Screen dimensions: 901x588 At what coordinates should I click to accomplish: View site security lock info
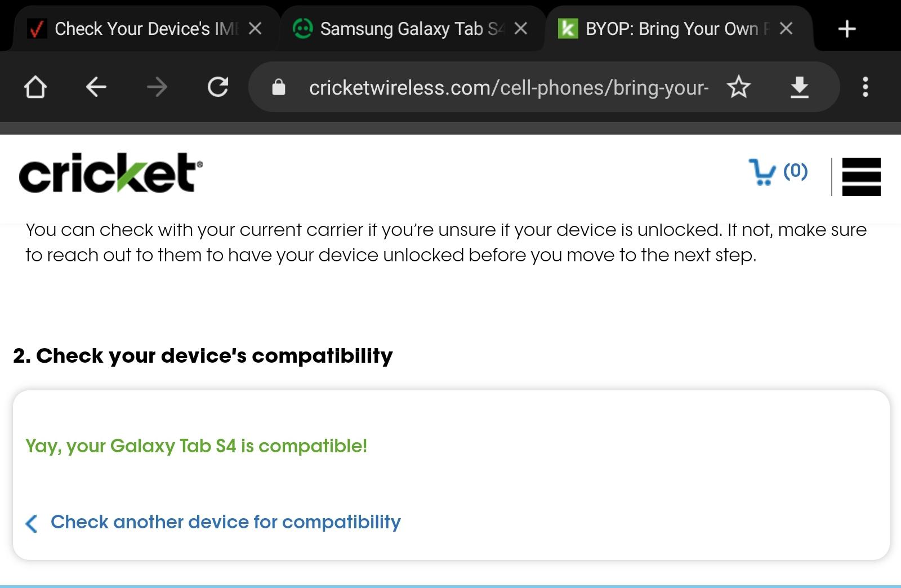tap(279, 87)
